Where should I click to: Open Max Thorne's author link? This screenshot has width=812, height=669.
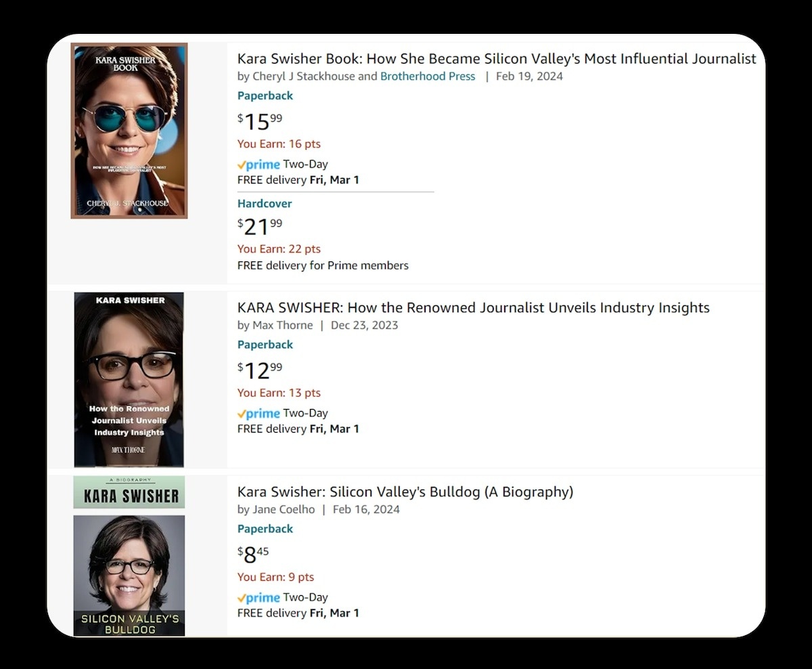coord(282,325)
